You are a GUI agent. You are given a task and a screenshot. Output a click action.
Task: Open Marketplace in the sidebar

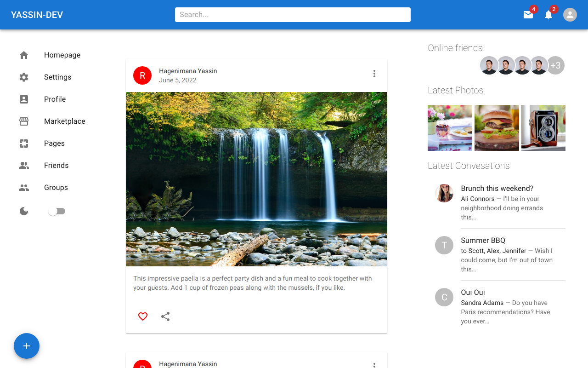pos(64,121)
